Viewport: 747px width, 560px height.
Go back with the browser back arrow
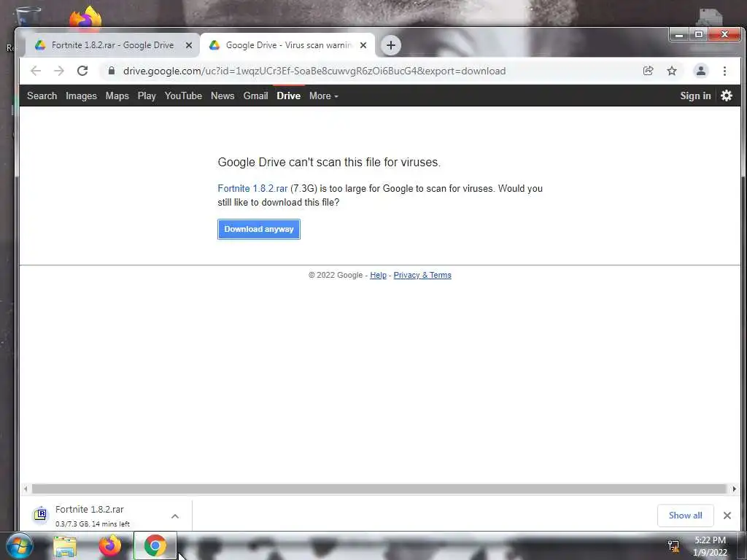[x=36, y=71]
